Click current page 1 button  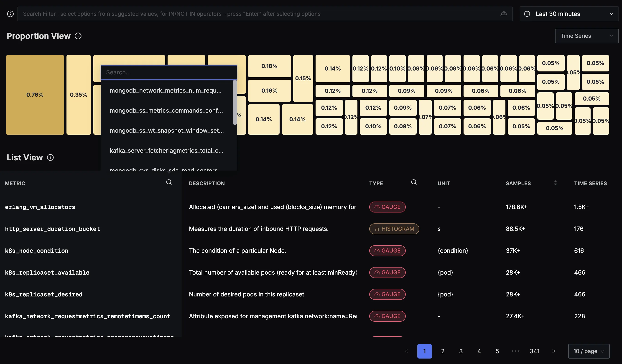point(425,351)
